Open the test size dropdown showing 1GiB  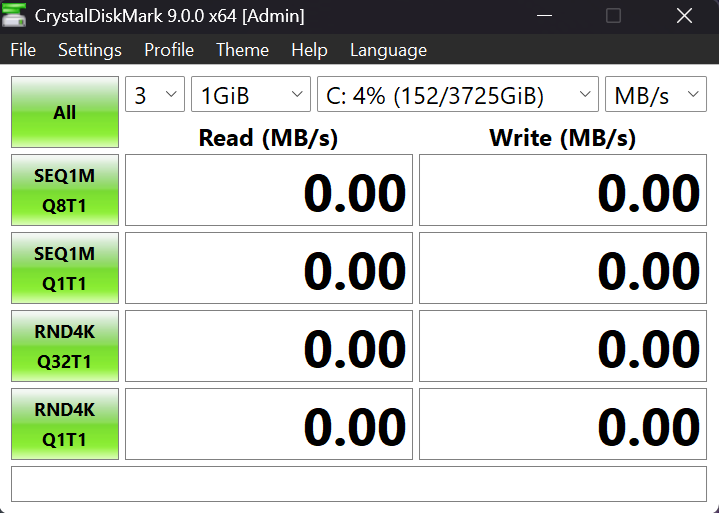click(x=251, y=94)
